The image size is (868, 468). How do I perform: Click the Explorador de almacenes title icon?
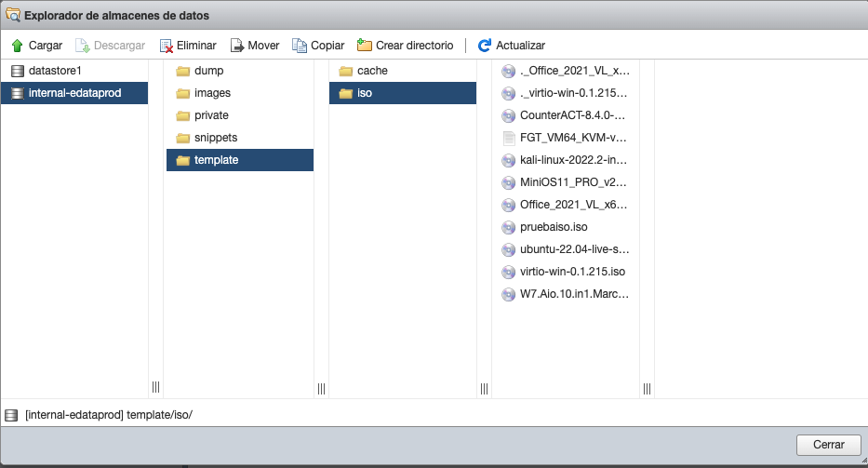click(x=13, y=15)
